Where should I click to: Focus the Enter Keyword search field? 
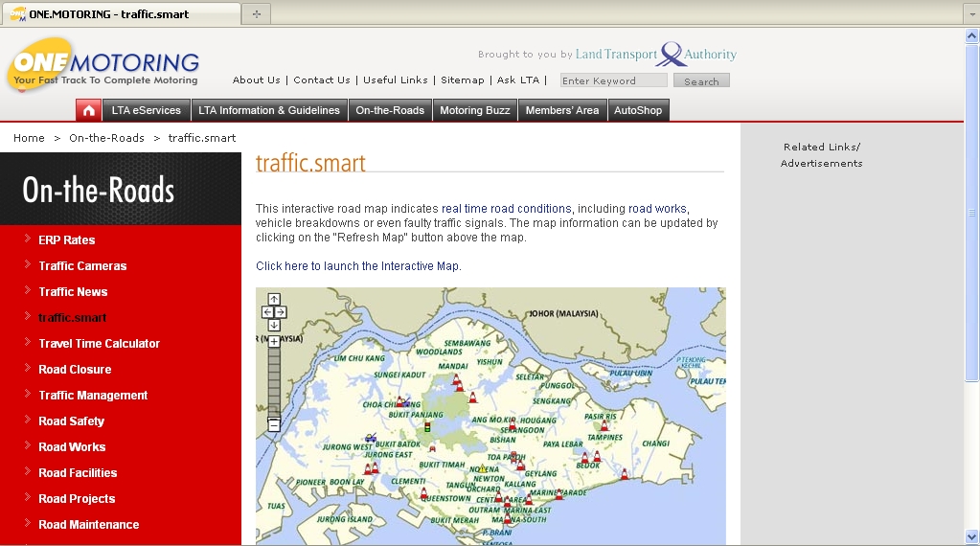614,80
